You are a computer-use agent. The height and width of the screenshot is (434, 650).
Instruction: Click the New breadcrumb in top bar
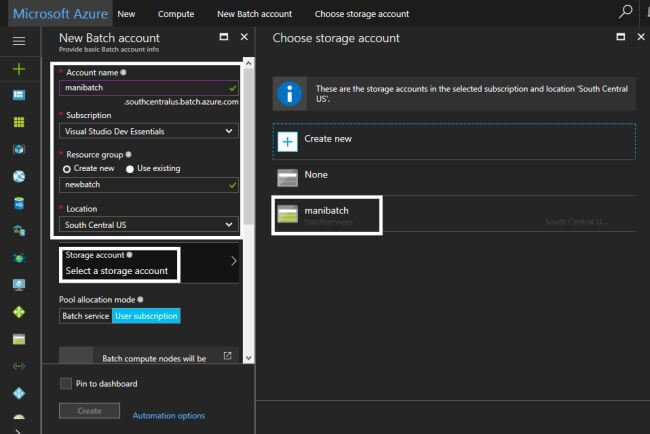pyautogui.click(x=126, y=14)
